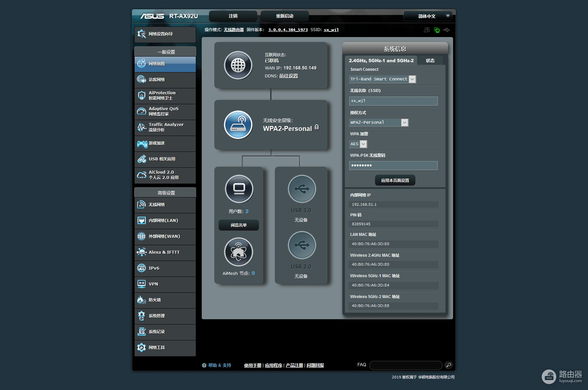Click the USB 3.0 port icon
Image resolution: width=588 pixels, height=390 pixels.
click(302, 189)
